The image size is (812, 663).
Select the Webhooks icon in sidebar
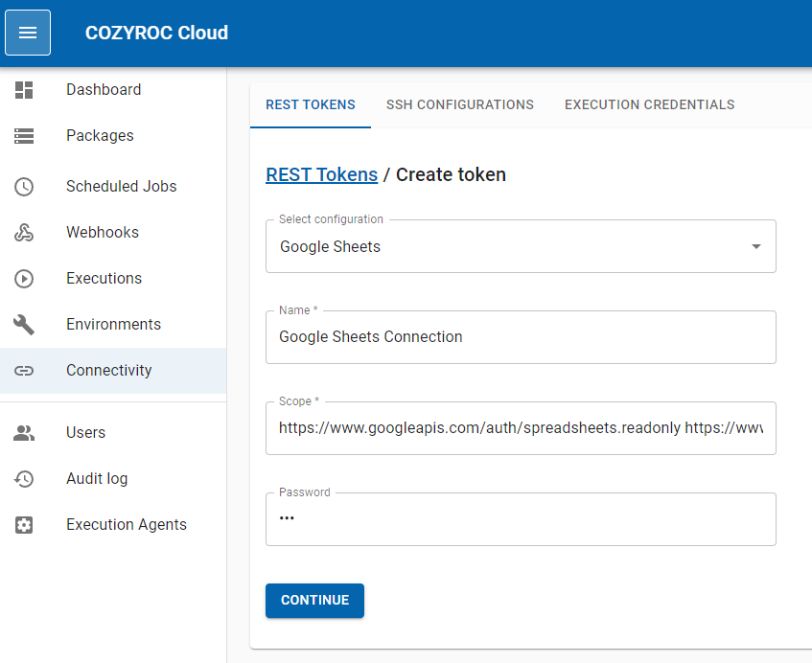click(24, 233)
